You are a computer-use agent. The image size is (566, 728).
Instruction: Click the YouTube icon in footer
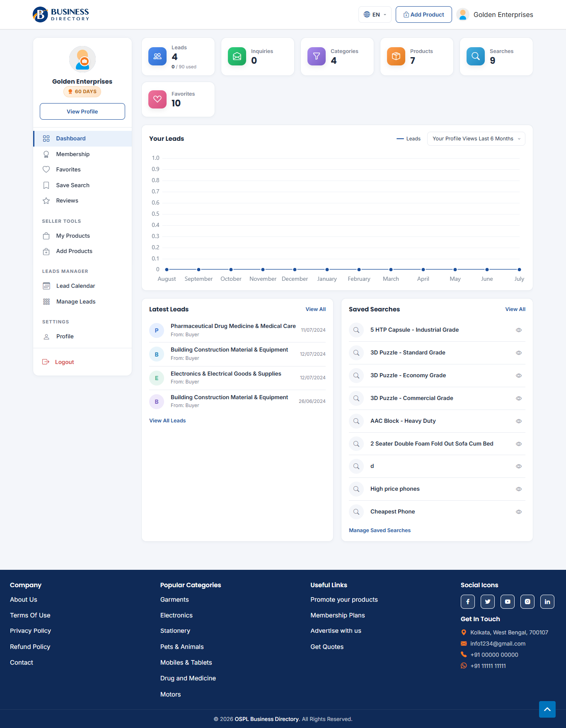click(507, 602)
